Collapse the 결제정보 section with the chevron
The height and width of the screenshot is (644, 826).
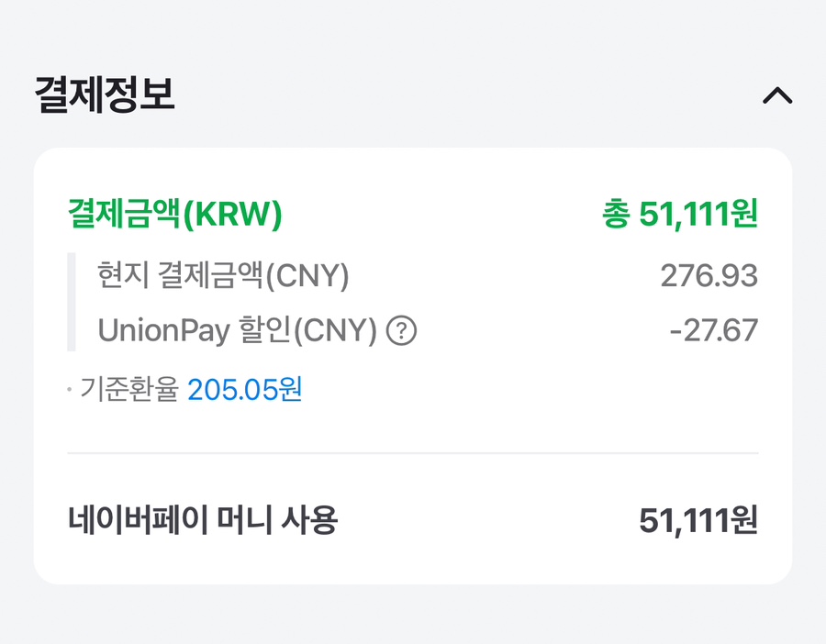pos(777,95)
